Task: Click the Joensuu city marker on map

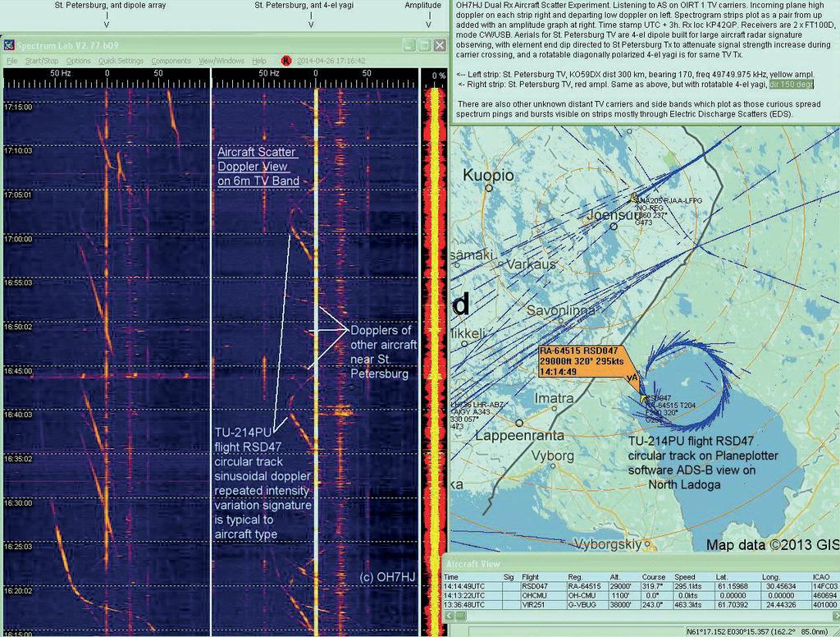Action: [614, 227]
